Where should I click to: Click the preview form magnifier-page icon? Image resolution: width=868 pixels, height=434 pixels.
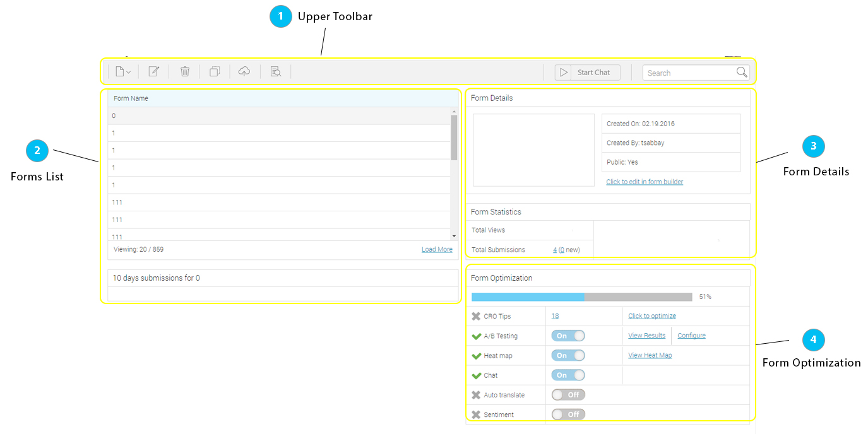click(x=276, y=72)
